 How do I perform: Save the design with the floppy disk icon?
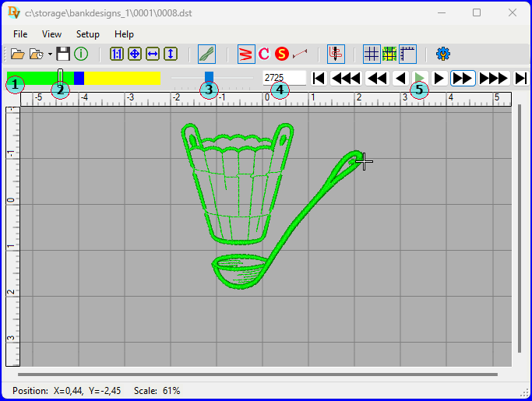(x=63, y=54)
